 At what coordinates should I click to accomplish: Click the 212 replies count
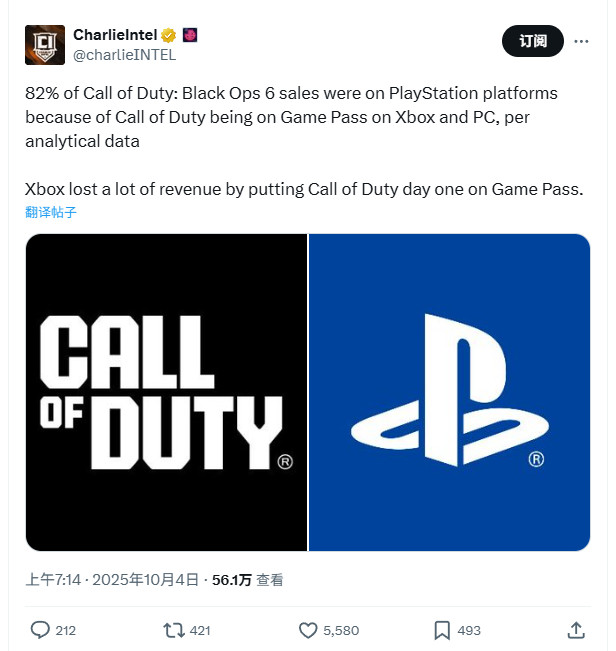point(66,630)
